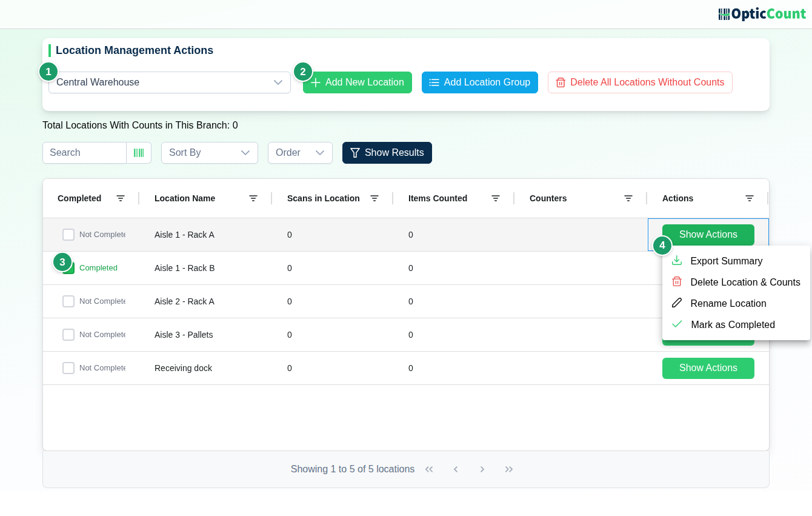Select Mark as Completed menu item
Viewport: 812px width, 516px height.
[736, 325]
